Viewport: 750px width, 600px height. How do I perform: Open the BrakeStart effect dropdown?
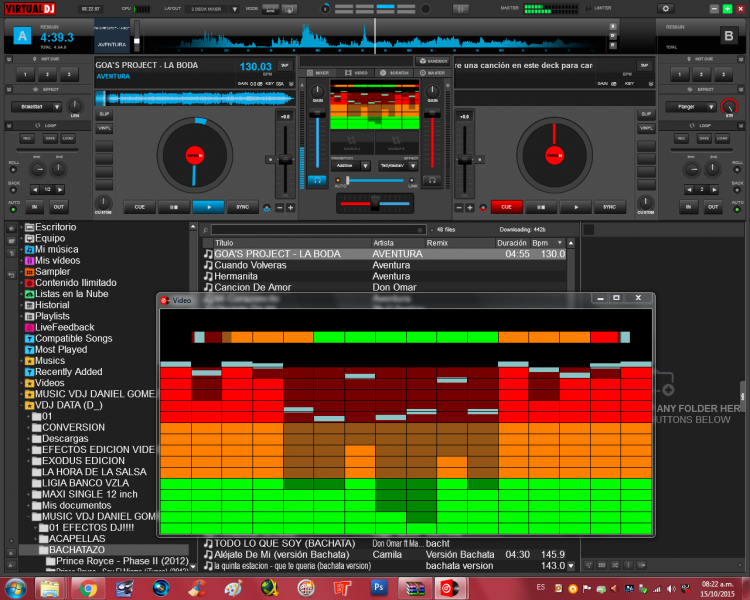click(x=37, y=106)
